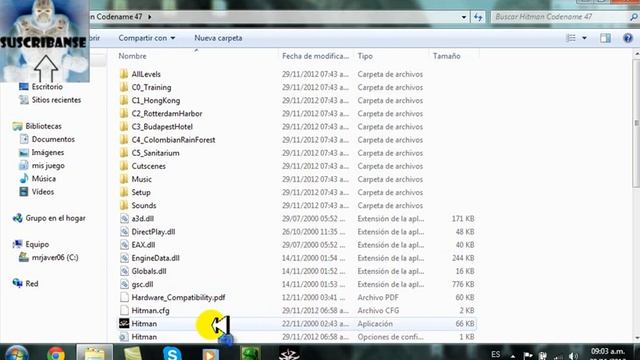This screenshot has height=360, width=640.
Task: Select the Hitman application icon
Action: point(124,324)
